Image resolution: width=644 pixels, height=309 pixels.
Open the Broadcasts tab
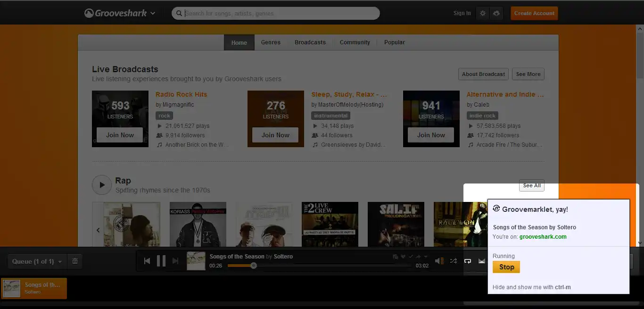coord(310,42)
